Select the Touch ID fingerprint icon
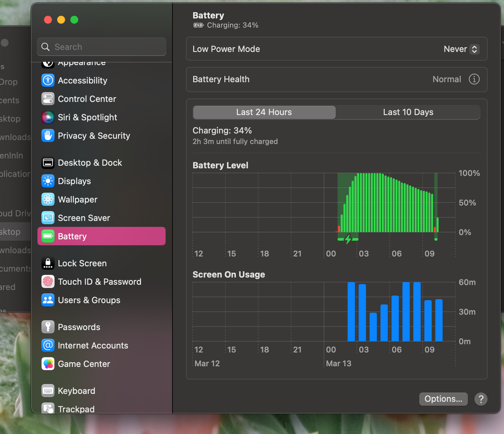This screenshot has height=434, width=504. pyautogui.click(x=48, y=281)
